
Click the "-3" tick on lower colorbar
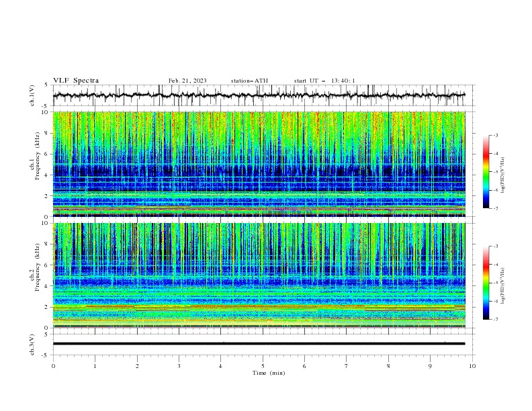(496, 246)
